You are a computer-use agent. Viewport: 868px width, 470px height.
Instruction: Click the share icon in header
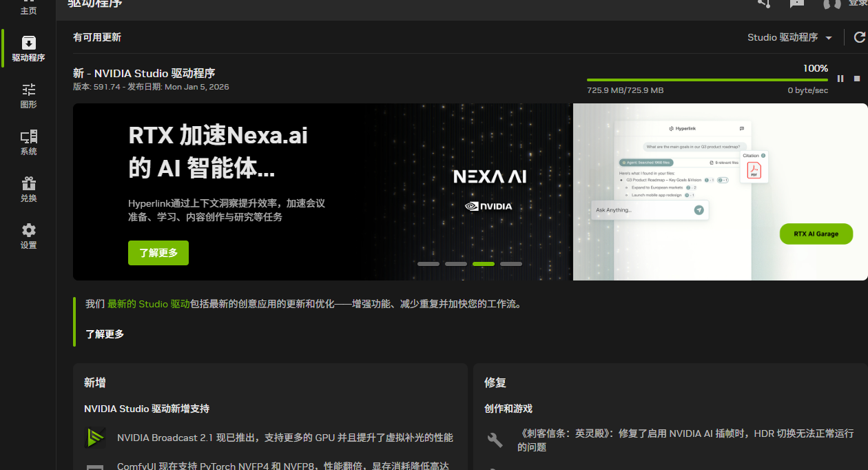click(x=764, y=3)
